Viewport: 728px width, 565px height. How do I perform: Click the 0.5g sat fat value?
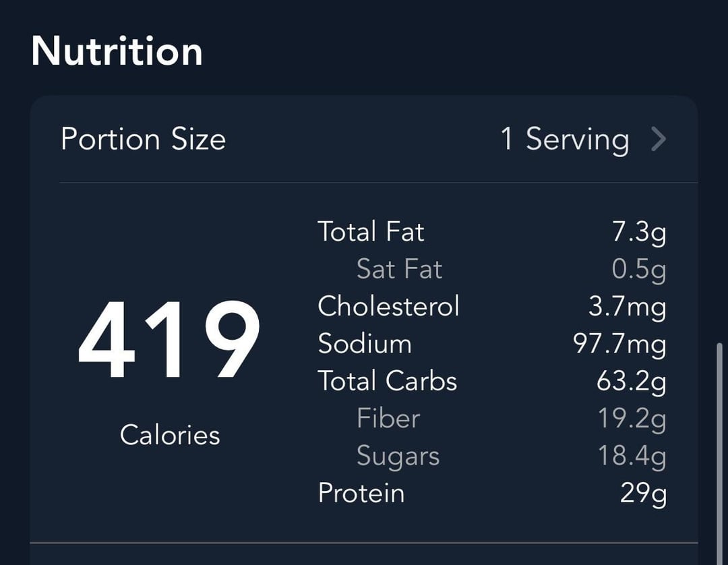(x=639, y=270)
